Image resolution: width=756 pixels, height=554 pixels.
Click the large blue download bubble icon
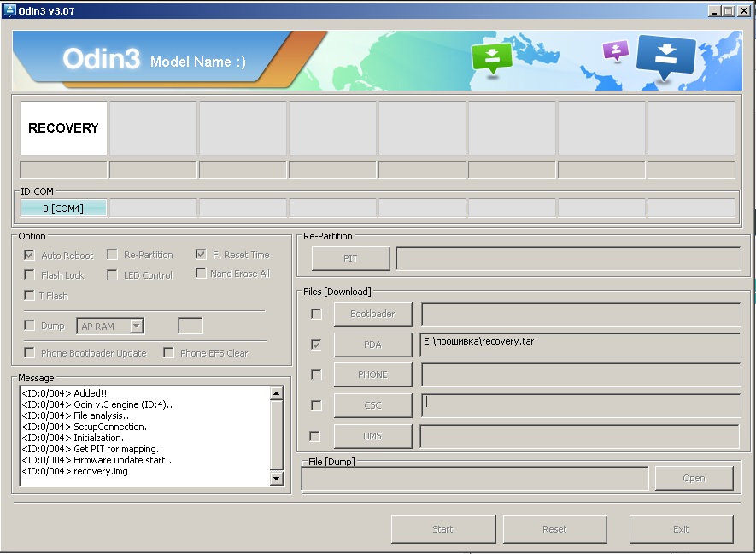[665, 56]
